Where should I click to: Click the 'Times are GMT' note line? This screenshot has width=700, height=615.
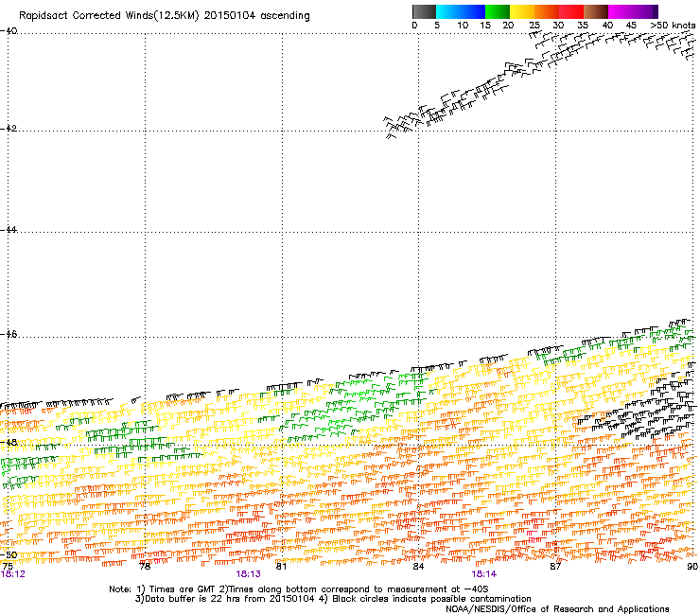pyautogui.click(x=298, y=589)
